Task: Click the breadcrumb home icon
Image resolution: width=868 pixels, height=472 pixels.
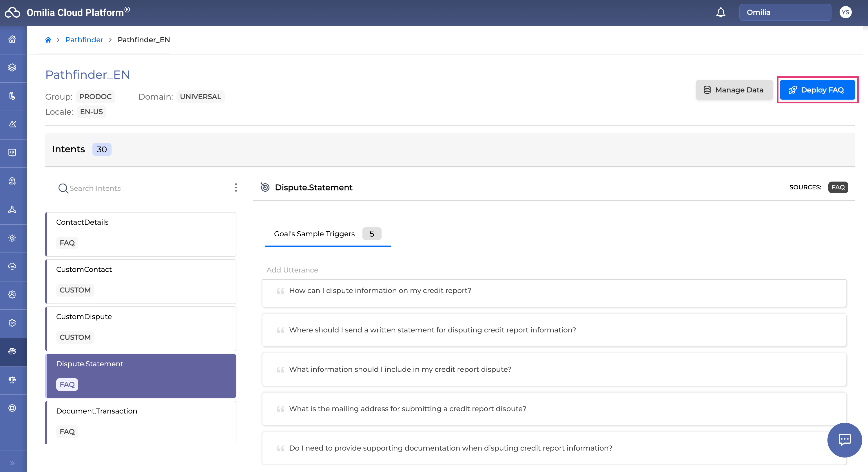Action: pos(48,40)
